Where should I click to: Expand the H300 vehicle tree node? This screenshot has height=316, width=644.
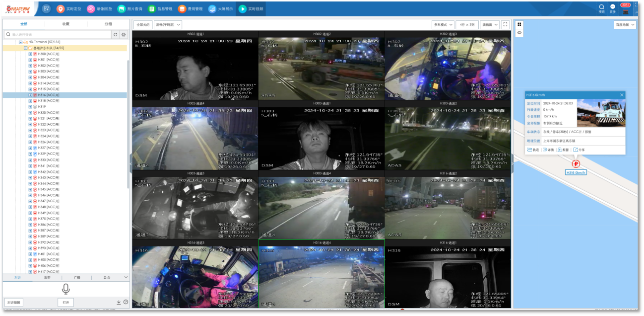point(30,54)
